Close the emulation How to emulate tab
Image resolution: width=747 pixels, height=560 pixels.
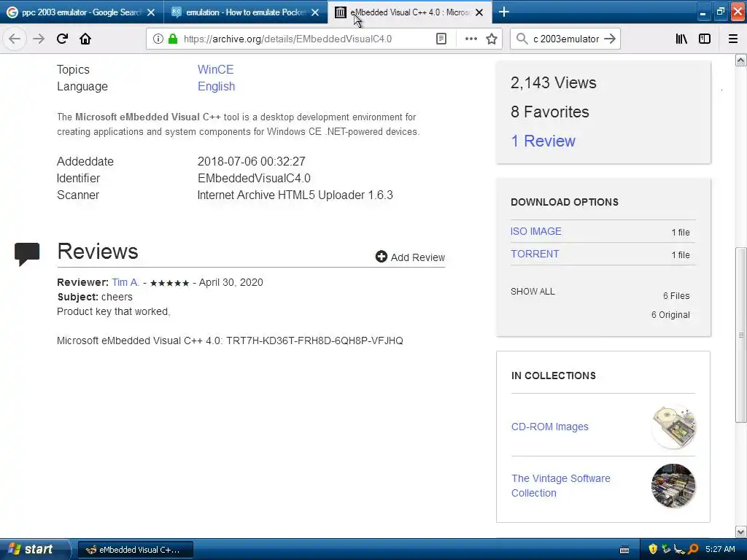[315, 12]
